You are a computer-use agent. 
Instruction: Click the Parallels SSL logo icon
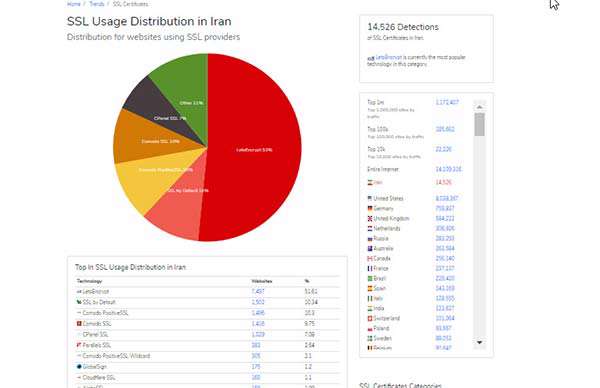click(x=79, y=345)
